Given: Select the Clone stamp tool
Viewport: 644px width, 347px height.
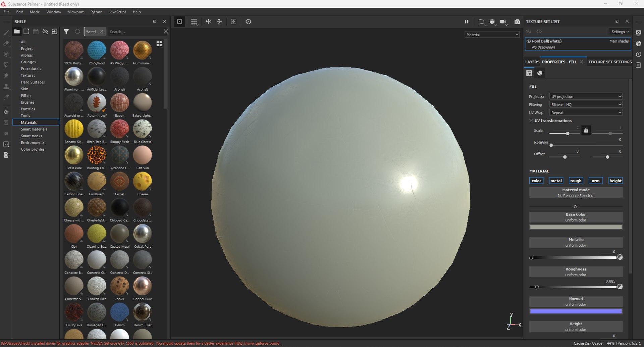Looking at the screenshot, I should point(6,86).
